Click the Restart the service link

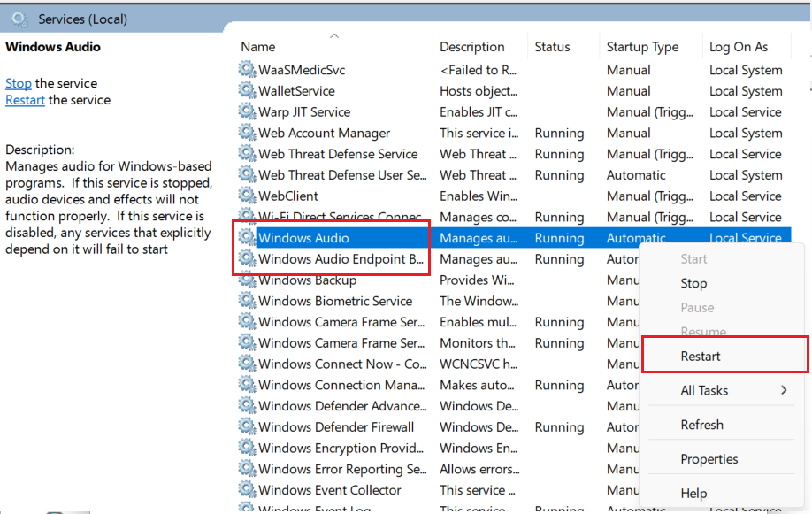click(x=25, y=100)
